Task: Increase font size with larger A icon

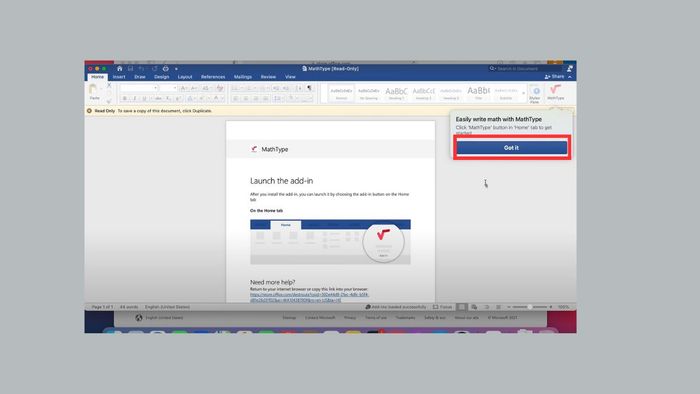Action: point(183,88)
